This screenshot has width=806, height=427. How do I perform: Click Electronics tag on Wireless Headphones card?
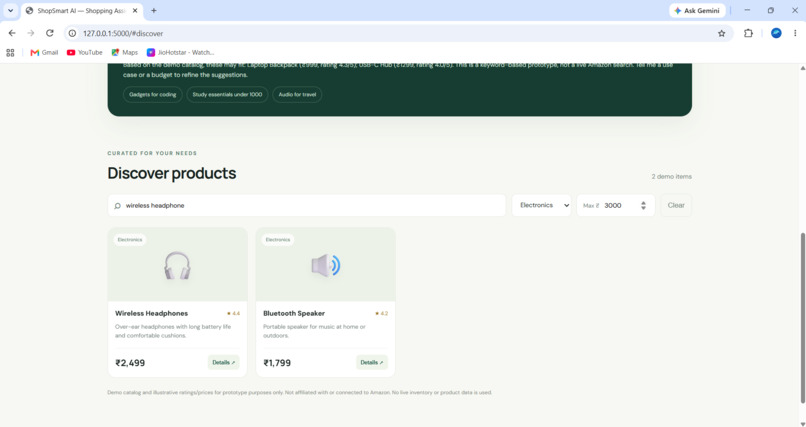[130, 239]
